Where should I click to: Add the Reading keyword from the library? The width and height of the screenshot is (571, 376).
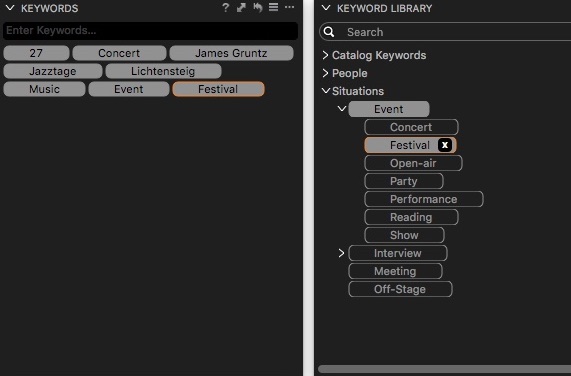411,217
